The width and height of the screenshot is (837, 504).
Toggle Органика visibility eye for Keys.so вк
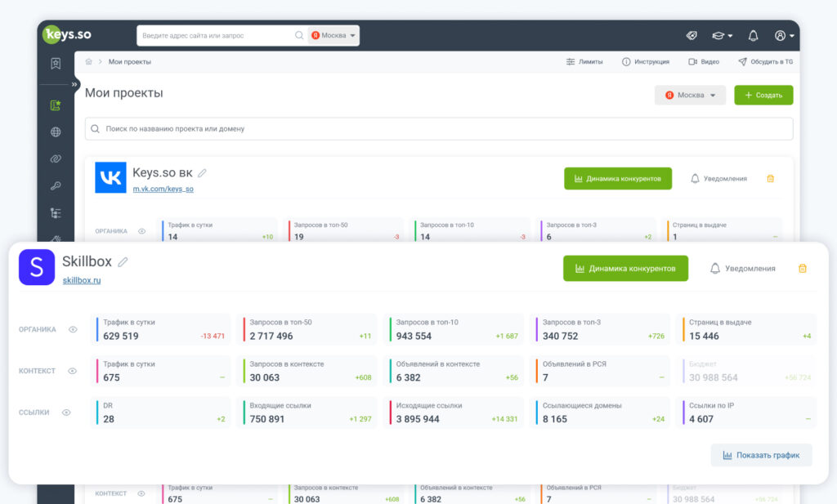tap(141, 231)
